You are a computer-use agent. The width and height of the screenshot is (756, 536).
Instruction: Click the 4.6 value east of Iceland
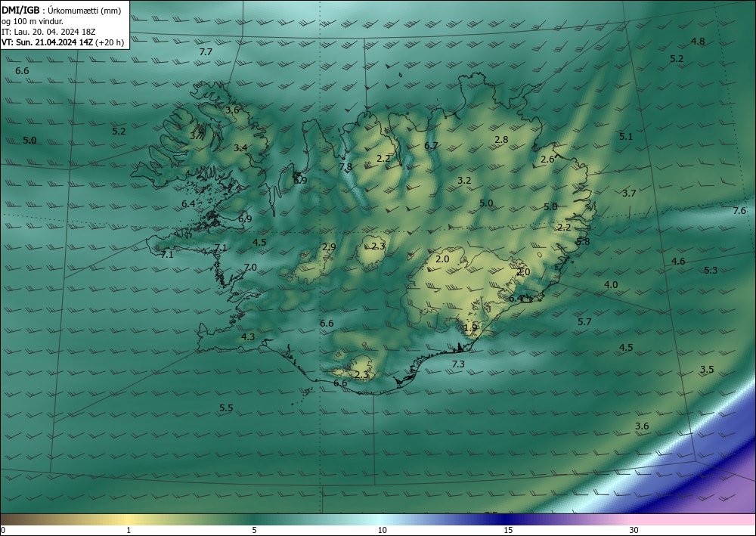click(678, 262)
